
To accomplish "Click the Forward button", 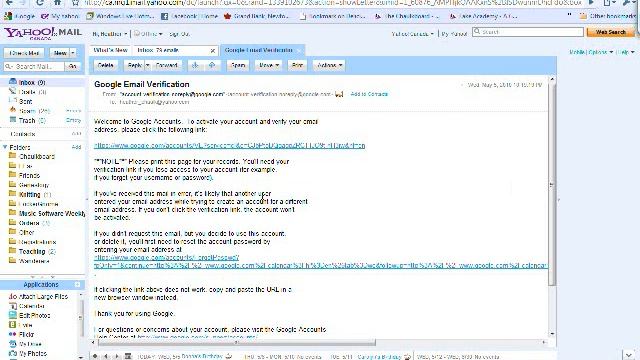I will pos(167,65).
